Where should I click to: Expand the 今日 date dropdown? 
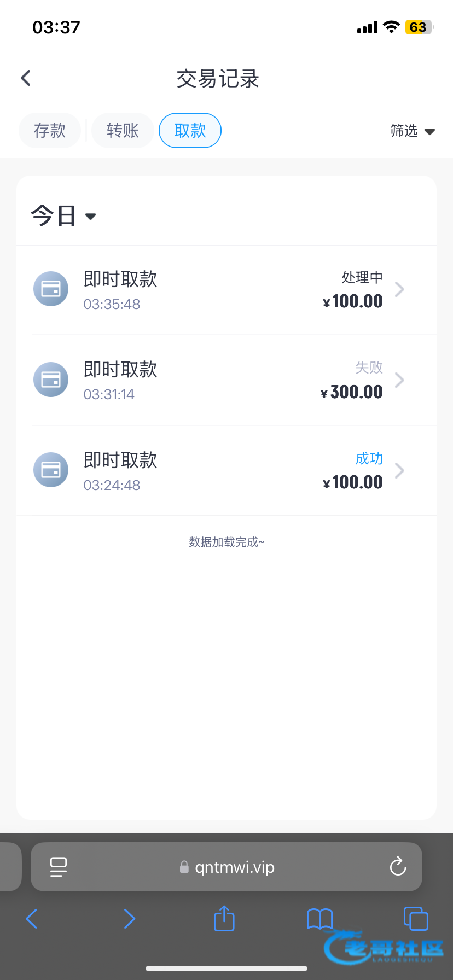click(63, 216)
